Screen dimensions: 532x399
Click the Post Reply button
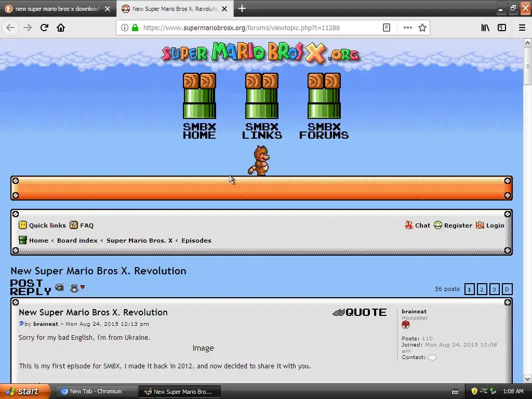point(31,287)
